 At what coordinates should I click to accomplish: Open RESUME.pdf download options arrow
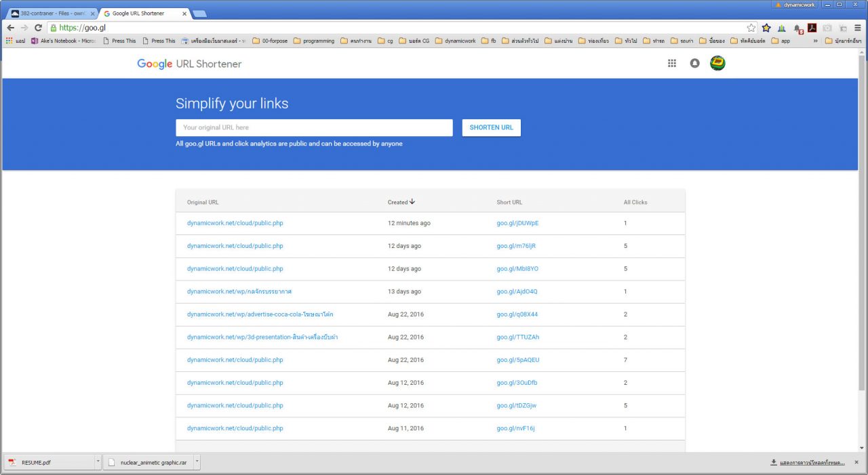98,462
